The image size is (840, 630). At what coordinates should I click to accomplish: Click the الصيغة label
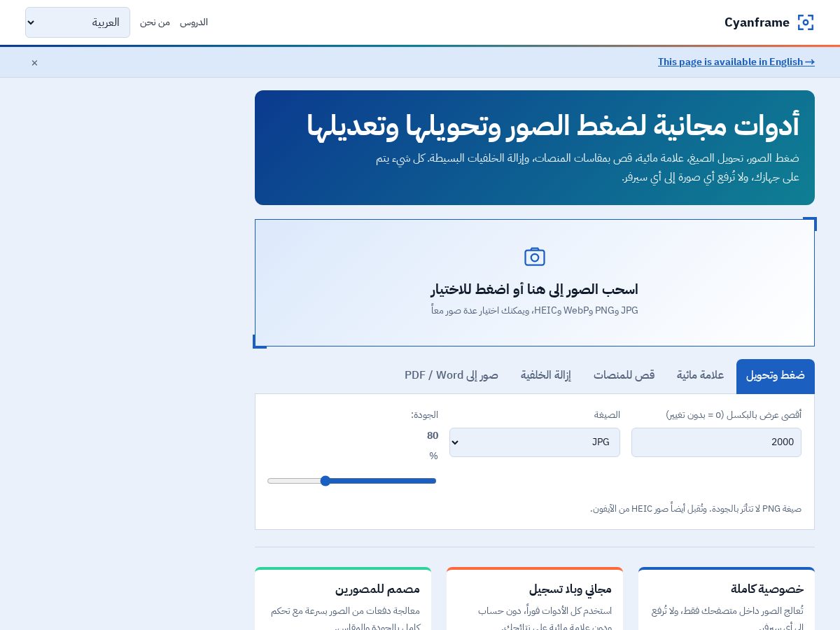607,414
